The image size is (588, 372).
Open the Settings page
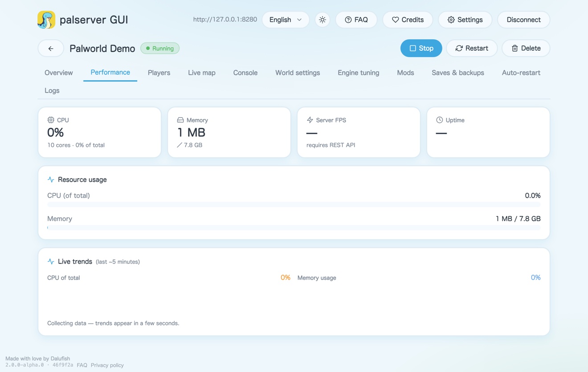pyautogui.click(x=465, y=20)
